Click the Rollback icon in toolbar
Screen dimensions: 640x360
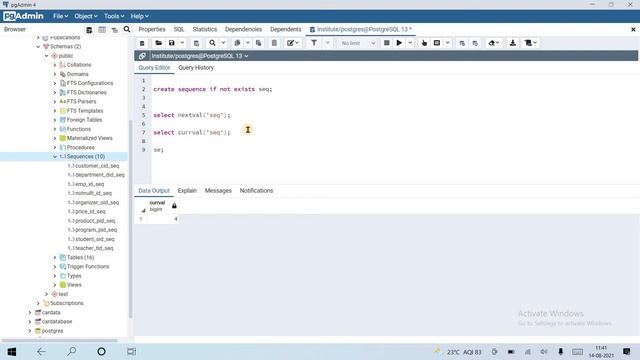pyautogui.click(x=475, y=43)
